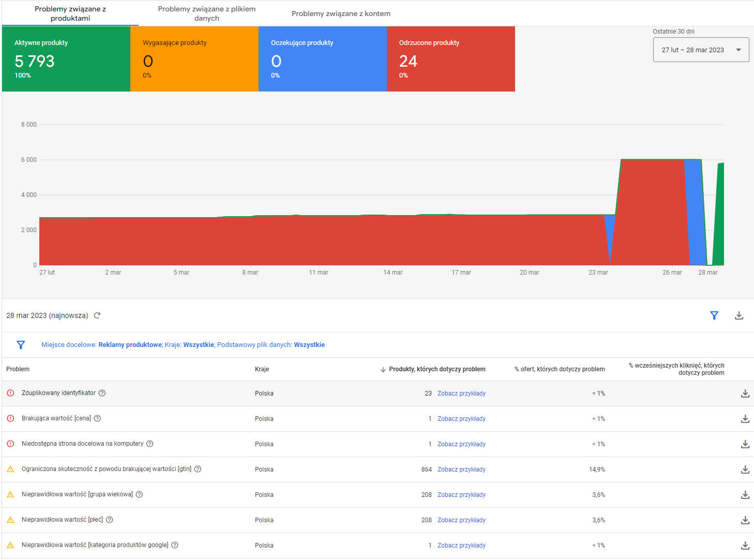Click warning icon for [płeć] row
The height and width of the screenshot is (560, 754).
(x=10, y=520)
